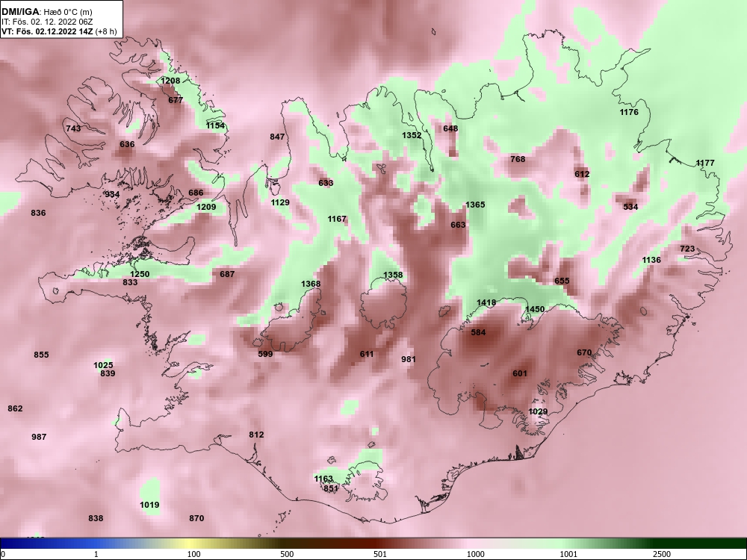The image size is (747, 560).
Task: Pick the 636 height value
Action: [x=127, y=144]
